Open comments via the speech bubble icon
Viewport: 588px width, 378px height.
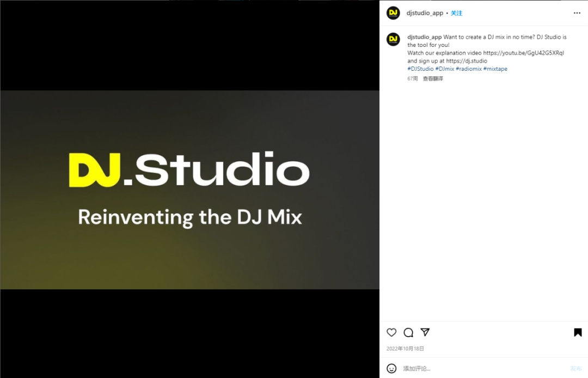[408, 333]
